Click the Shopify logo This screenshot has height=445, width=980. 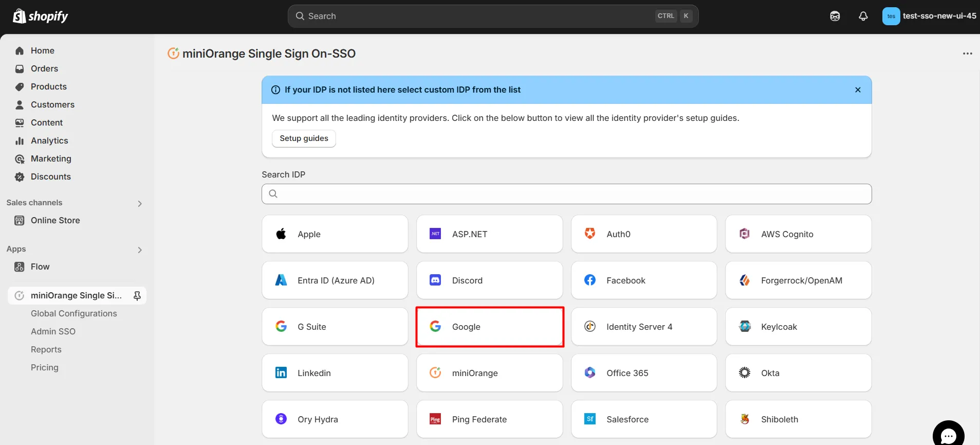(40, 16)
